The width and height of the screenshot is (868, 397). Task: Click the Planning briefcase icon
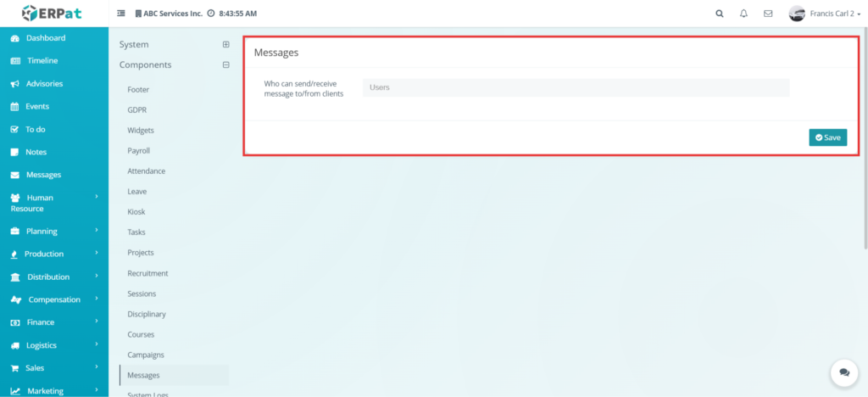pos(15,232)
